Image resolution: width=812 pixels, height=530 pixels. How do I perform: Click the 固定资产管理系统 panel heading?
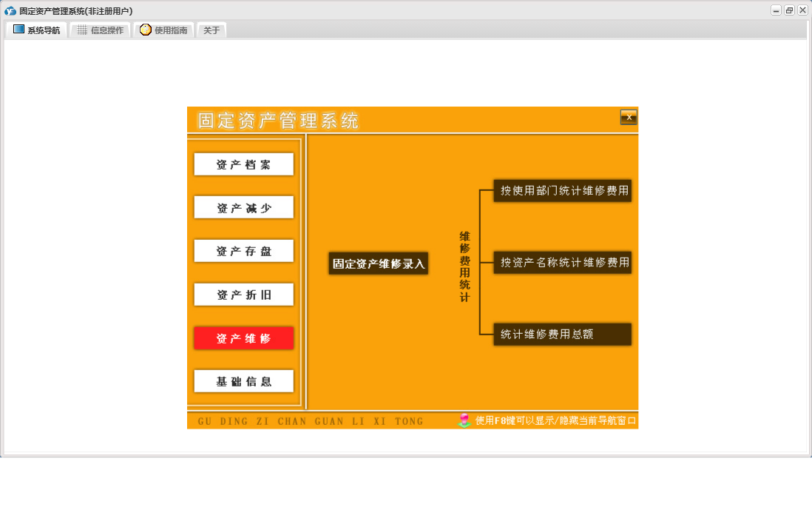(x=278, y=121)
